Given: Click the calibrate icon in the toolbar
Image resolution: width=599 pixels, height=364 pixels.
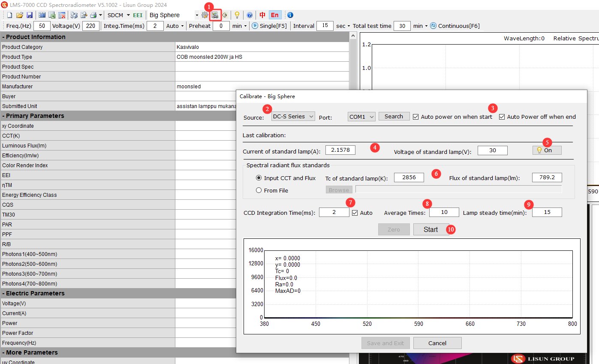Looking at the screenshot, I should (215, 15).
